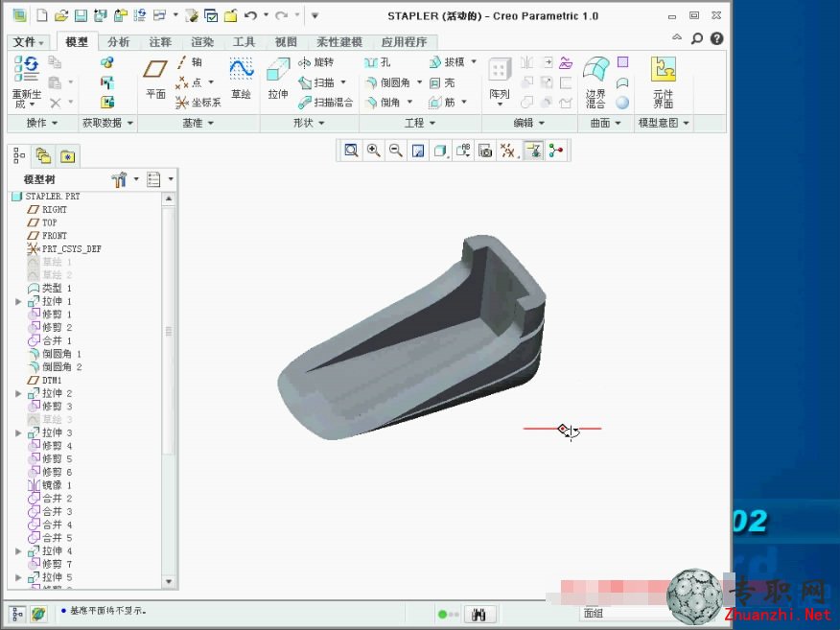Click the New file icon
Viewport: 840px width, 630px height.
point(42,16)
